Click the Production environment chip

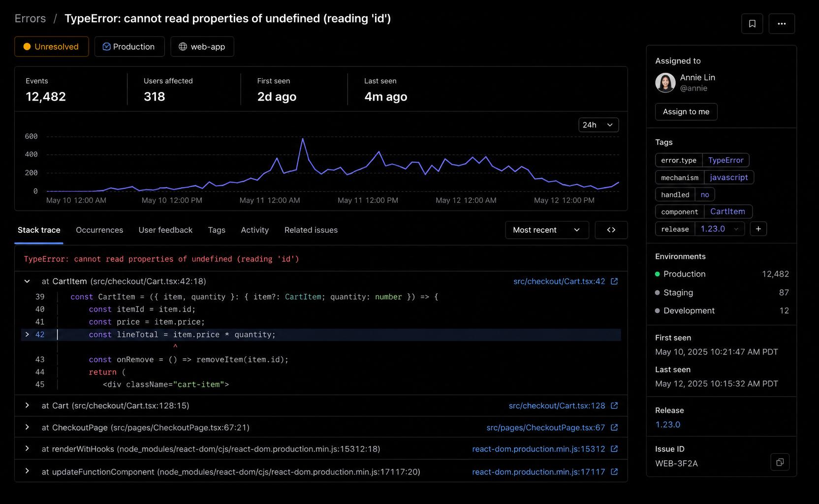click(x=129, y=47)
